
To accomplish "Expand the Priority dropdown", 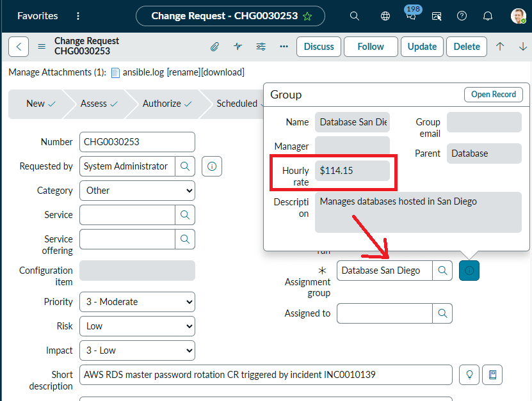I will pos(137,302).
